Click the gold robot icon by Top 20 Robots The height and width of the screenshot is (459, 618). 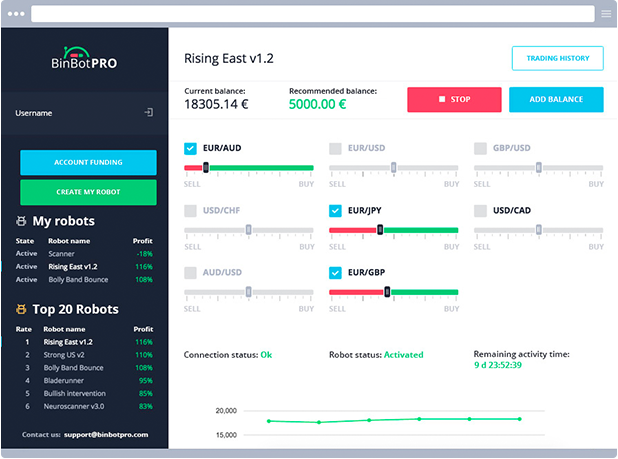pos(21,309)
